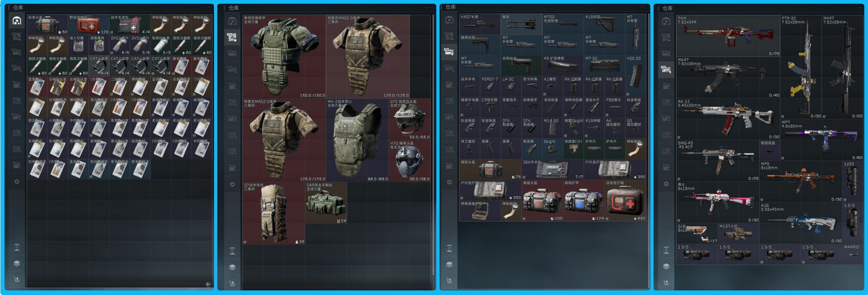Click the plus button in the first stash panel
The width and height of the screenshot is (868, 295).
208,284
